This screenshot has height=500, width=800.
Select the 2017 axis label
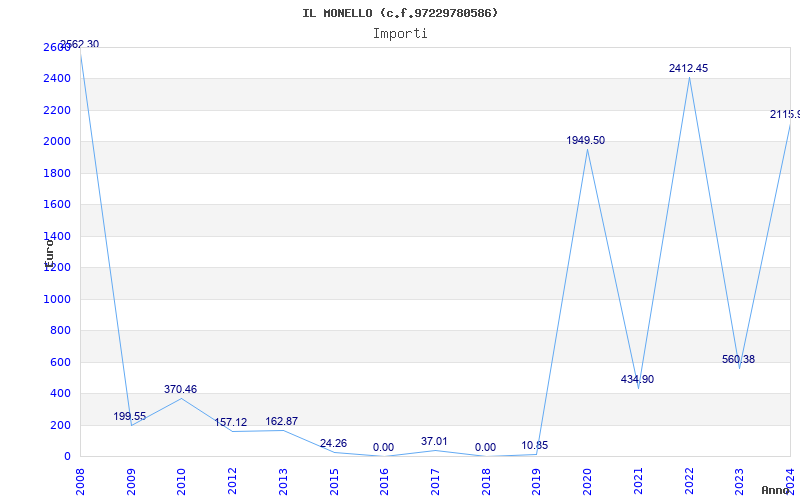point(435,481)
